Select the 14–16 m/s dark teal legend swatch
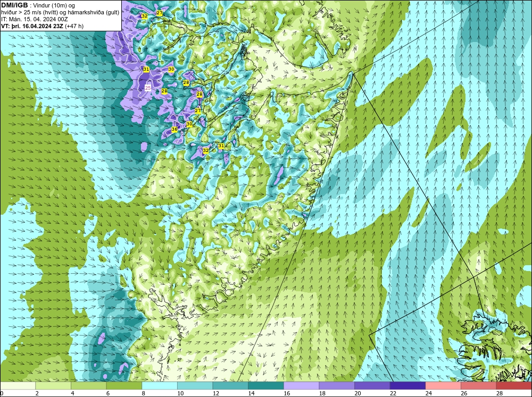The height and width of the screenshot is (397, 532). tap(266, 385)
